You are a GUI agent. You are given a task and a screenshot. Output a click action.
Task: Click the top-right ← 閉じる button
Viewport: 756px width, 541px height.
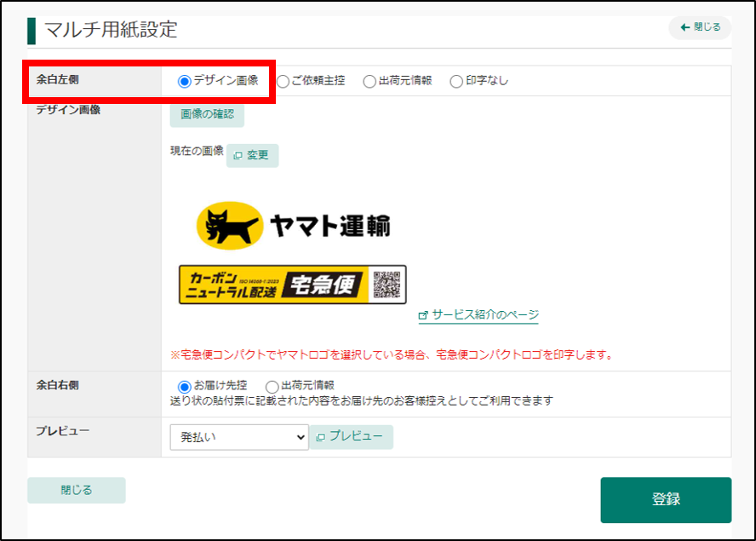[700, 27]
